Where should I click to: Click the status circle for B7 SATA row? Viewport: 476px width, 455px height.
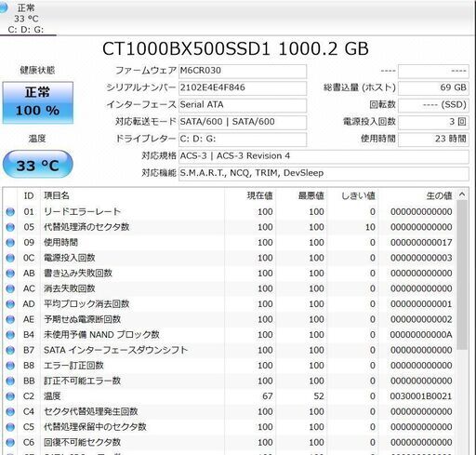10,350
